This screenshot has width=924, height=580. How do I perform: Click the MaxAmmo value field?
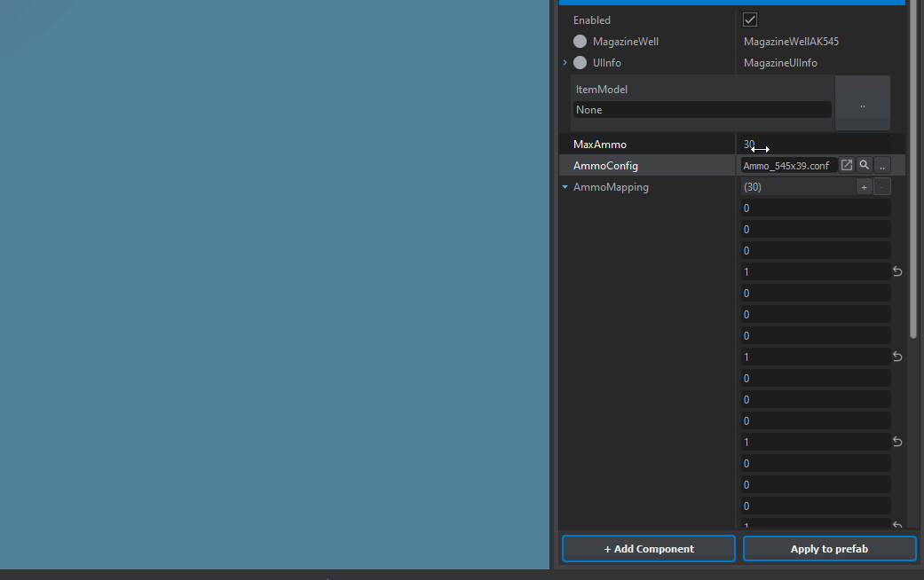[x=817, y=145]
